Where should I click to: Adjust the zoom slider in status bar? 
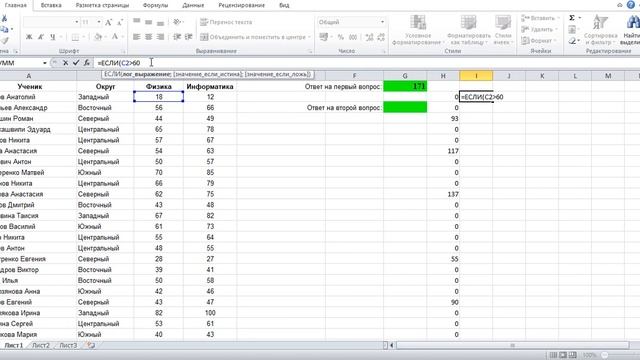[605, 355]
